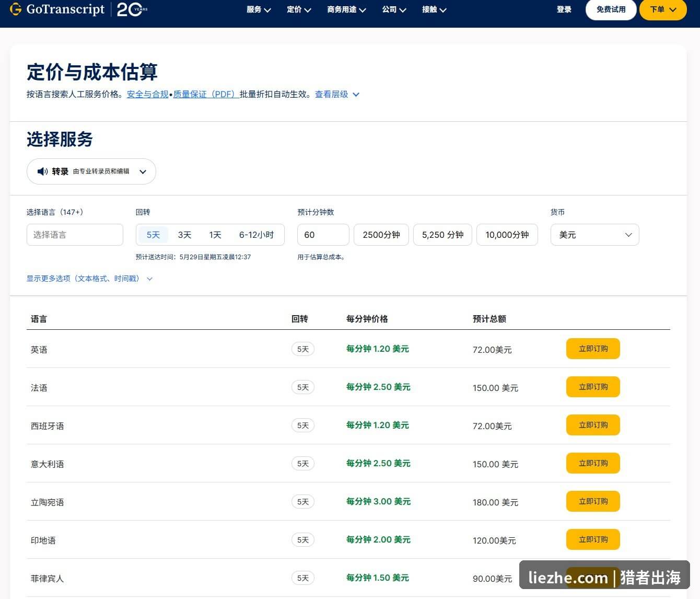
Task: Choose the 10,000分钟 preset
Action: [x=507, y=235]
